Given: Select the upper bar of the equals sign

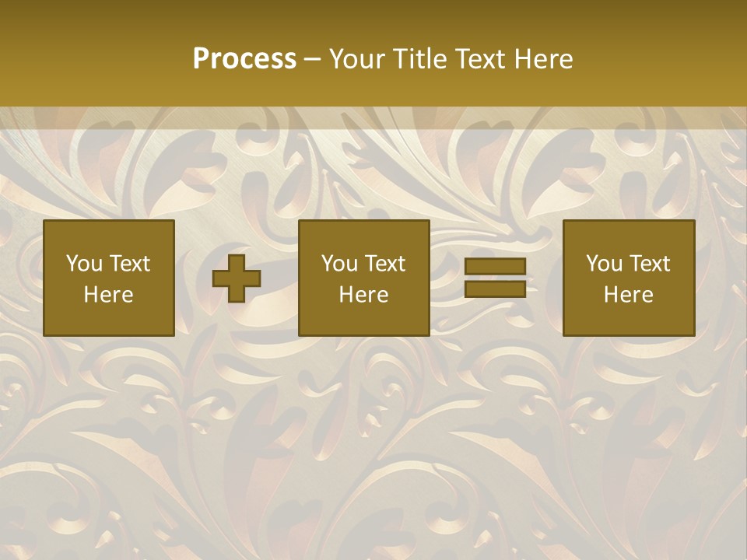Looking at the screenshot, I should click(x=495, y=267).
